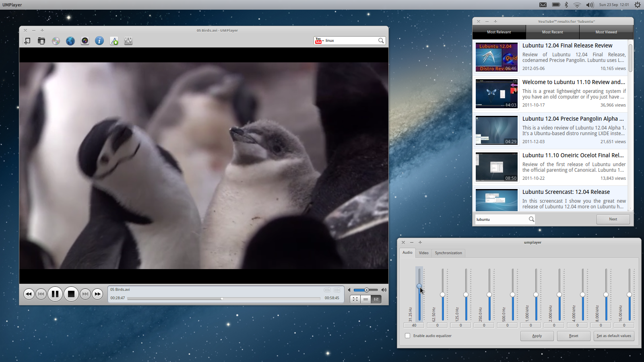
Task: Rewind the video playback
Action: (29, 294)
